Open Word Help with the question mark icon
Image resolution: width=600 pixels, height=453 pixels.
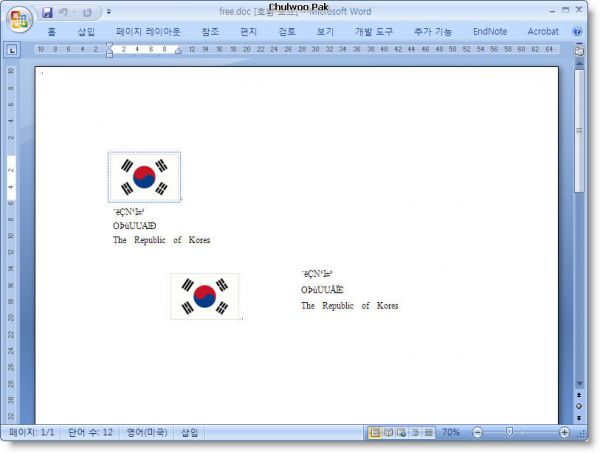point(577,32)
